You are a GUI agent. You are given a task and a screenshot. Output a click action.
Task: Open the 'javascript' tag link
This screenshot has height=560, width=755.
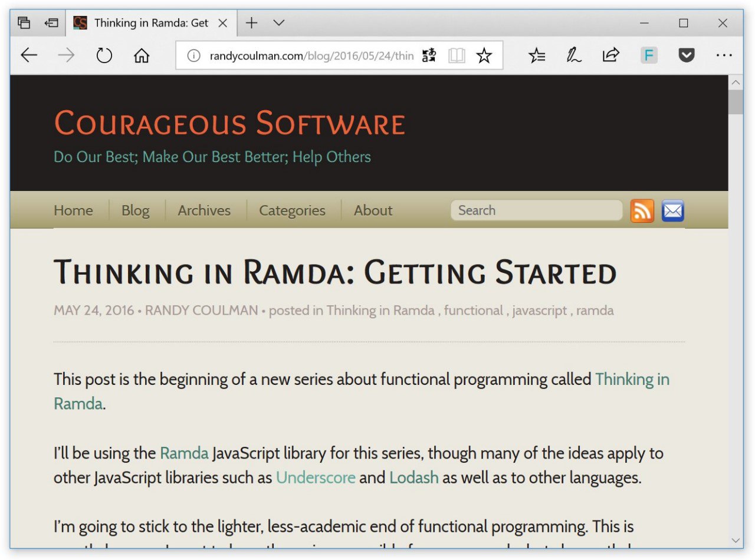pyautogui.click(x=540, y=311)
